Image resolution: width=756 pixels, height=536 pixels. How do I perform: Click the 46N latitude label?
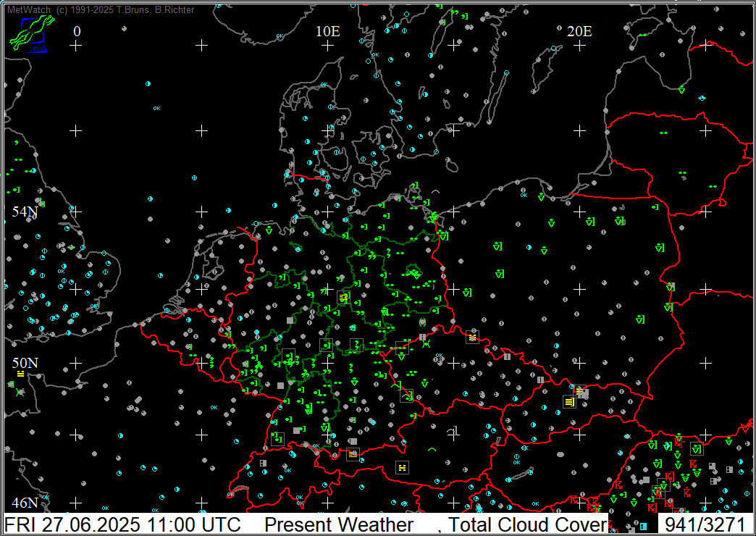click(x=25, y=503)
